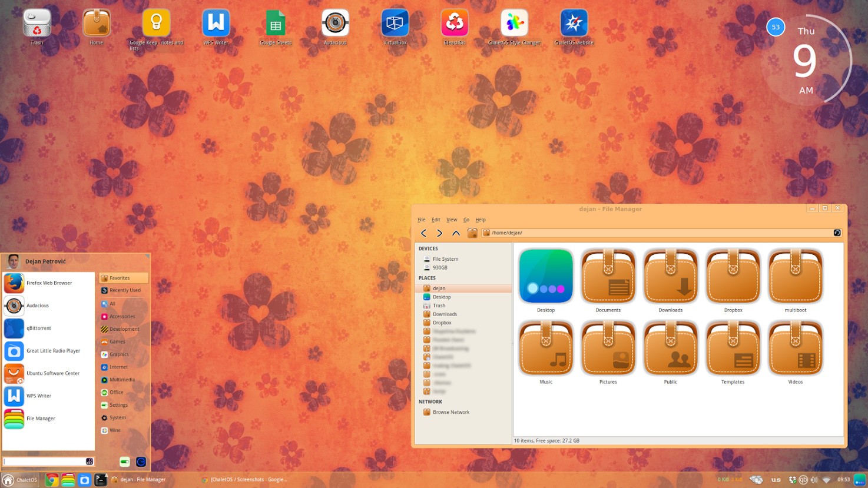Open the Multimedia category in the menu
Screen dimensions: 868x488
tap(122, 379)
